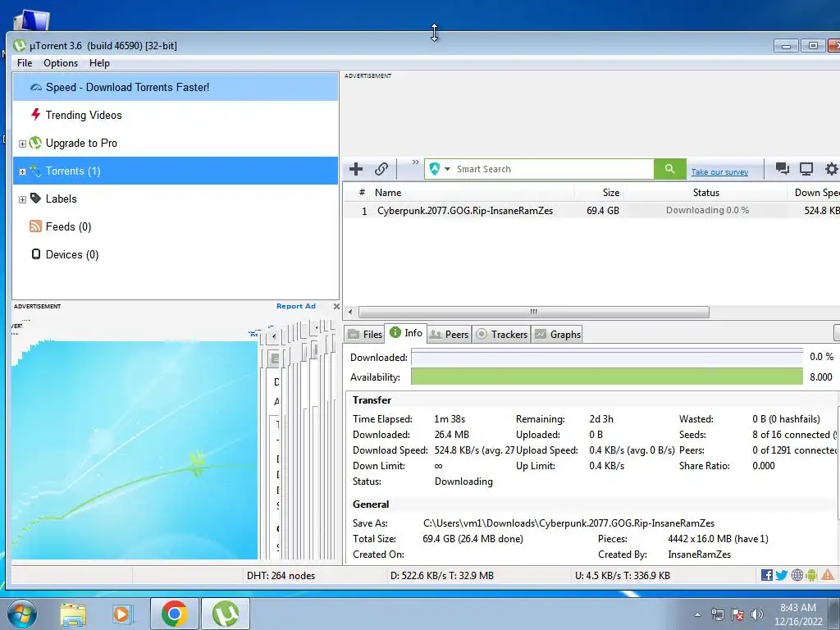This screenshot has height=630, width=840.
Task: Switch to the Info tab
Action: pos(405,333)
